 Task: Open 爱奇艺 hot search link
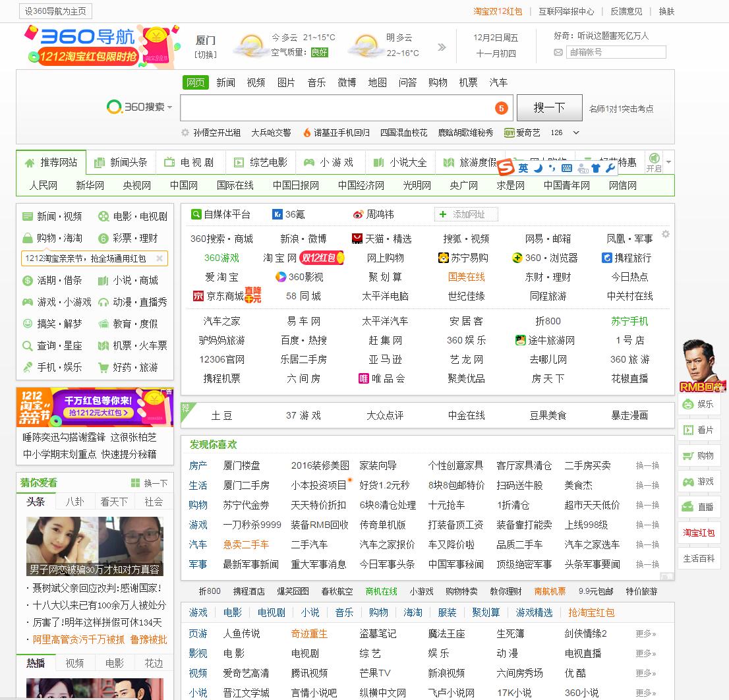(x=522, y=132)
